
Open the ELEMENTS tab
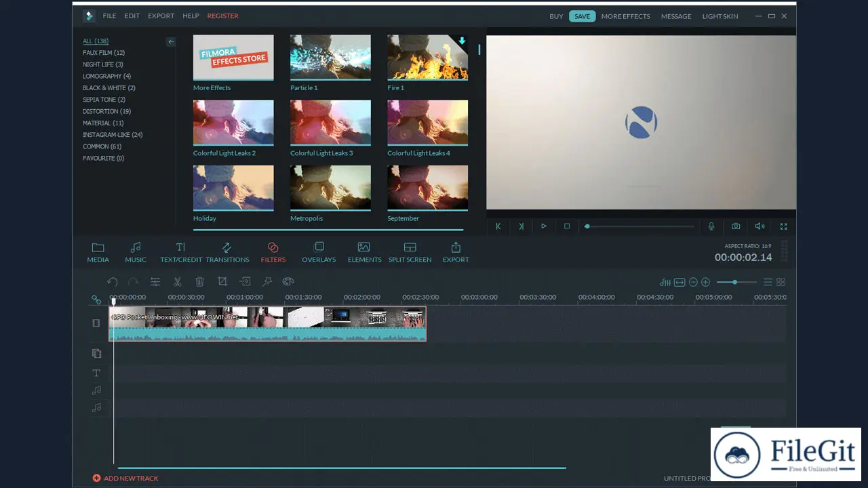coord(364,252)
